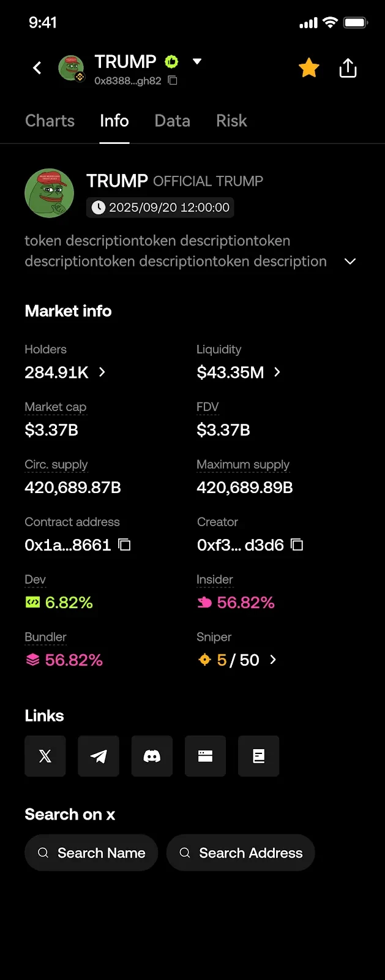Image resolution: width=385 pixels, height=980 pixels.
Task: Switch to the Data tab
Action: tap(172, 121)
